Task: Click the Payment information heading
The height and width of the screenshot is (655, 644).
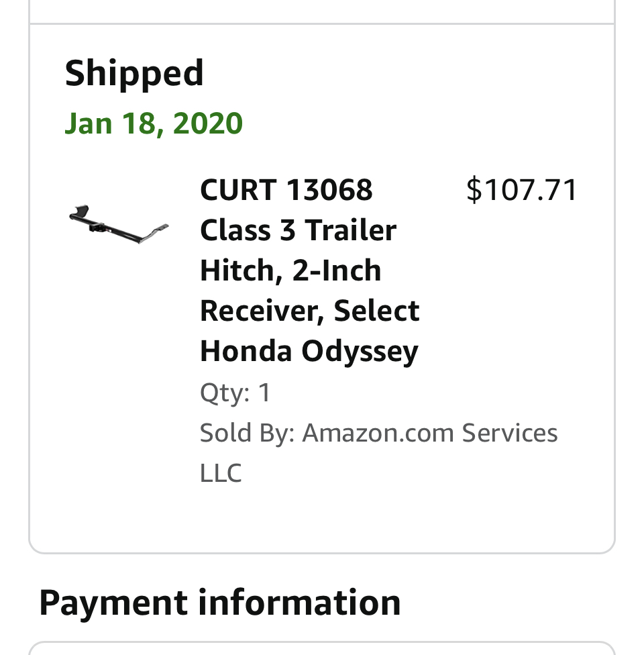Action: coord(219,602)
